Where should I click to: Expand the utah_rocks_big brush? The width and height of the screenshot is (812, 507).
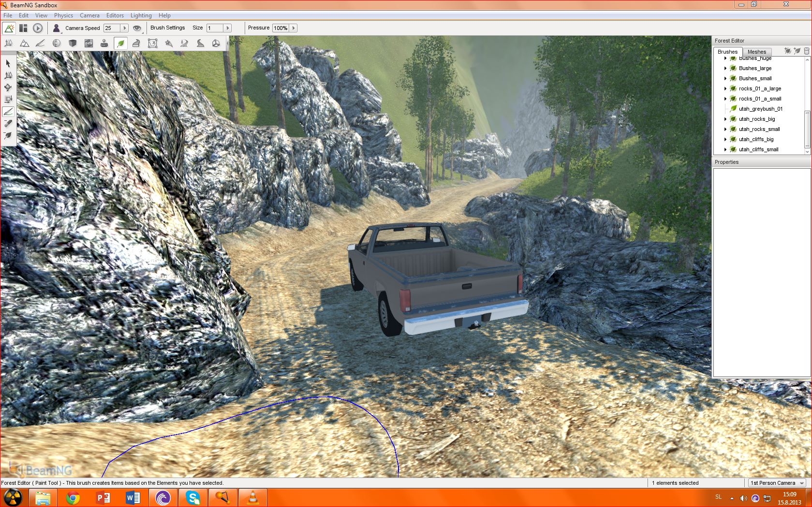(725, 119)
